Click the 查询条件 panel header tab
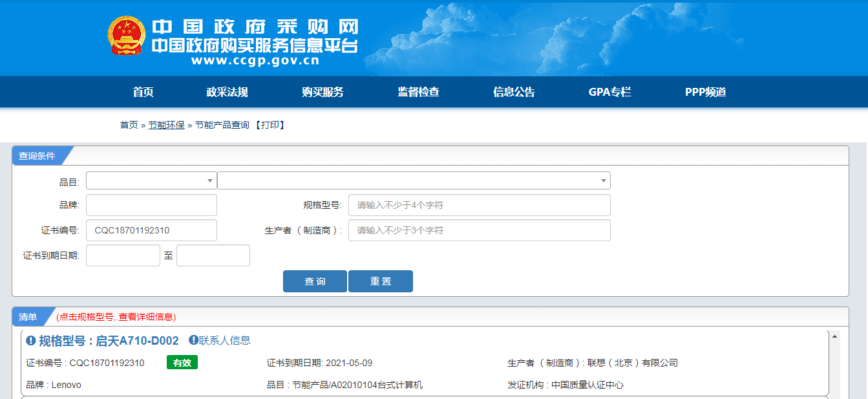The image size is (868, 399). point(37,156)
